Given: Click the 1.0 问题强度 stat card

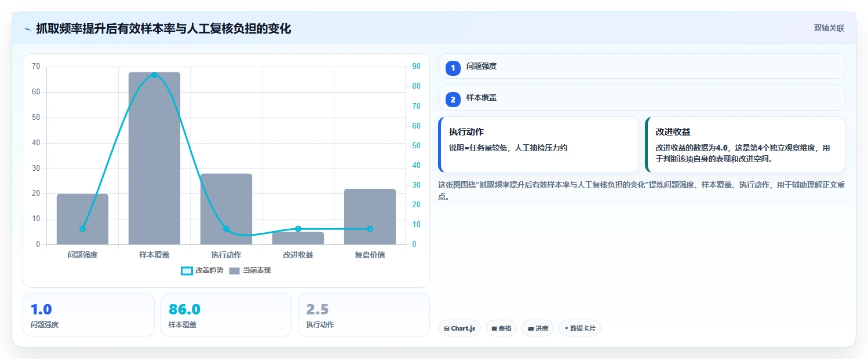Looking at the screenshot, I should (89, 315).
